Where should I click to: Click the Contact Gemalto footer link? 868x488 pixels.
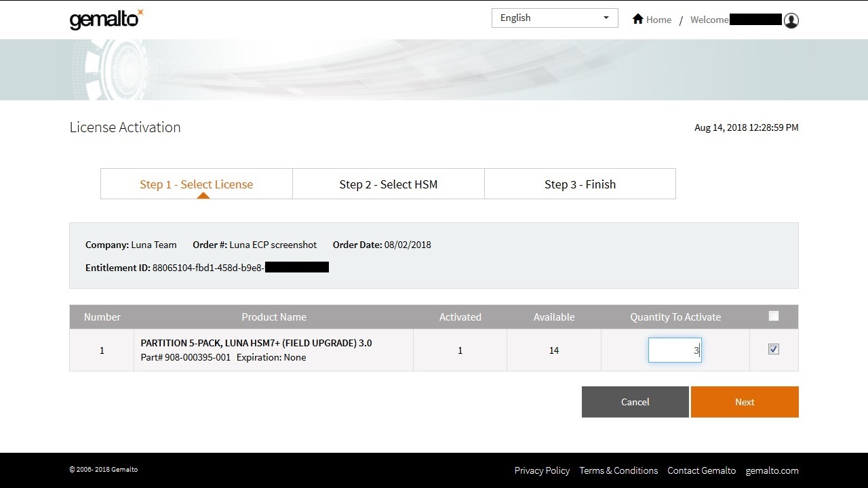[701, 470]
